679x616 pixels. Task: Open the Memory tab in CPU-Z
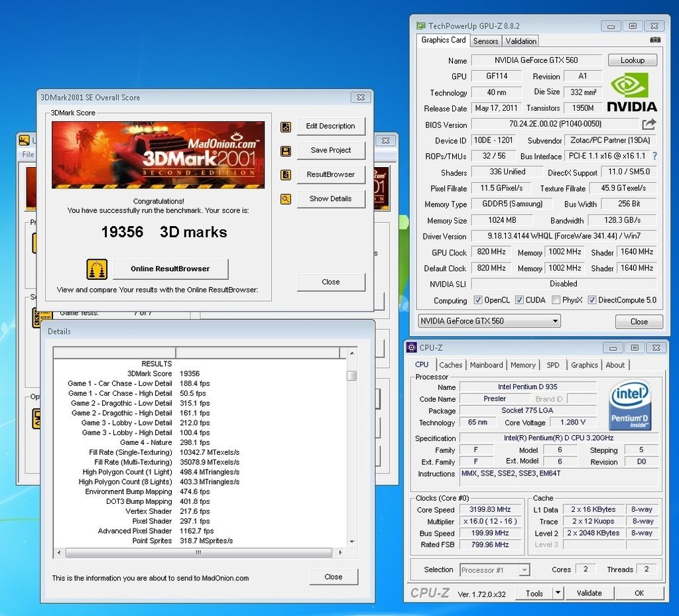pos(523,365)
